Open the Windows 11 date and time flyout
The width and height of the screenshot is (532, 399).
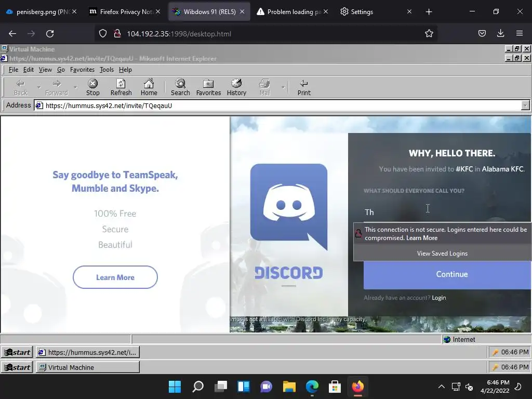[x=495, y=387]
